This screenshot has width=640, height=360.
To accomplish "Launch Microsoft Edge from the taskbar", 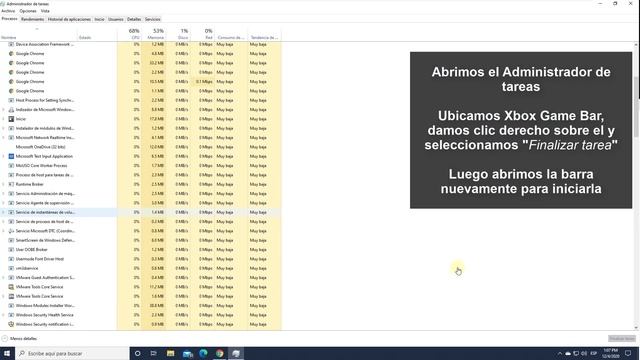I will (203, 353).
